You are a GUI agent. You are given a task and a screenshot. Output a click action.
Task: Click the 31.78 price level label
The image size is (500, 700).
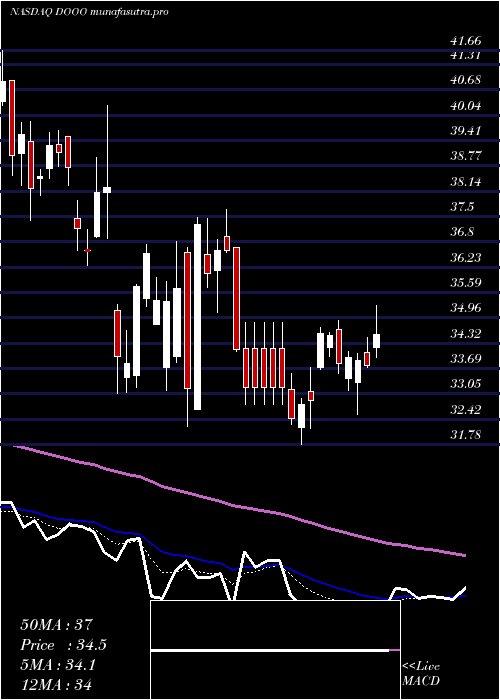466,434
